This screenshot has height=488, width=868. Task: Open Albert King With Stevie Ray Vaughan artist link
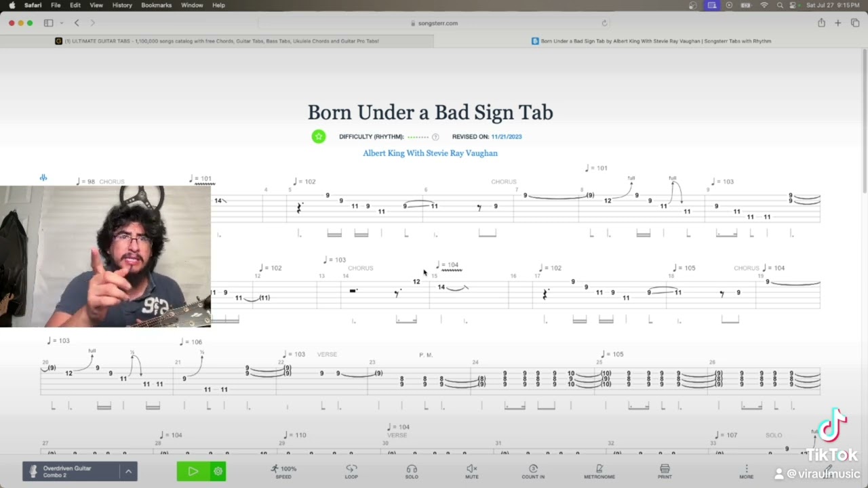point(430,153)
